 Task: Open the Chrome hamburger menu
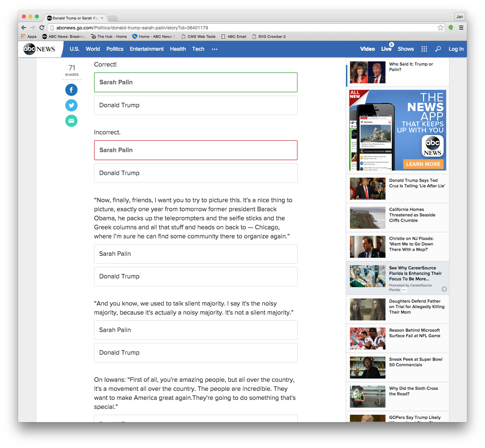[x=461, y=28]
